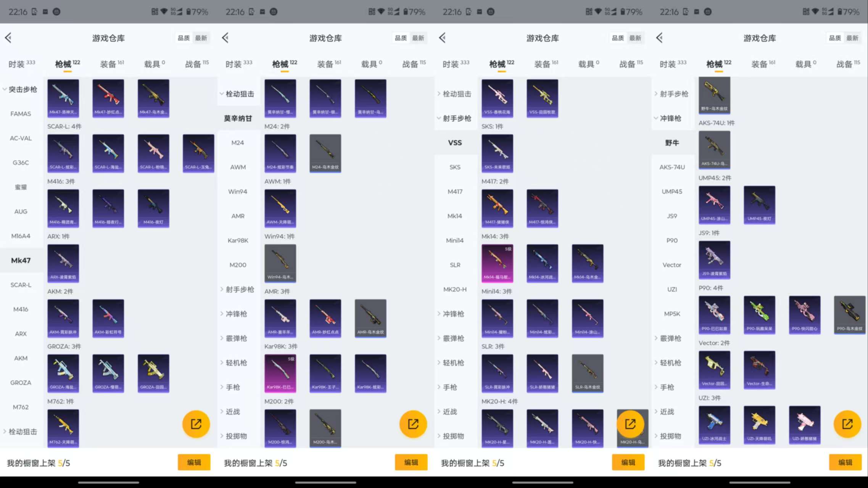Image resolution: width=868 pixels, height=488 pixels.
Task: Open the 战备 tab
Action: click(x=196, y=64)
